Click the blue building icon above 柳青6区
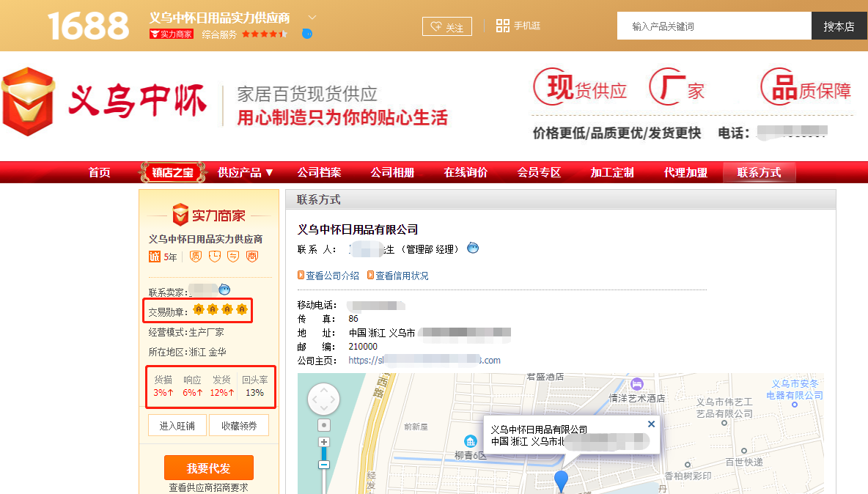The image size is (868, 494). 471,441
